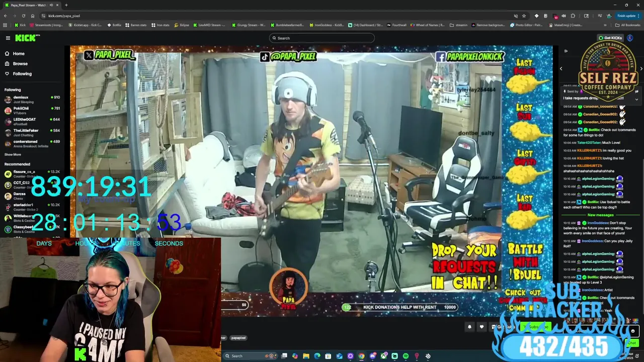Open the All Bookmarks folder
The image size is (644, 362).
[x=627, y=25]
